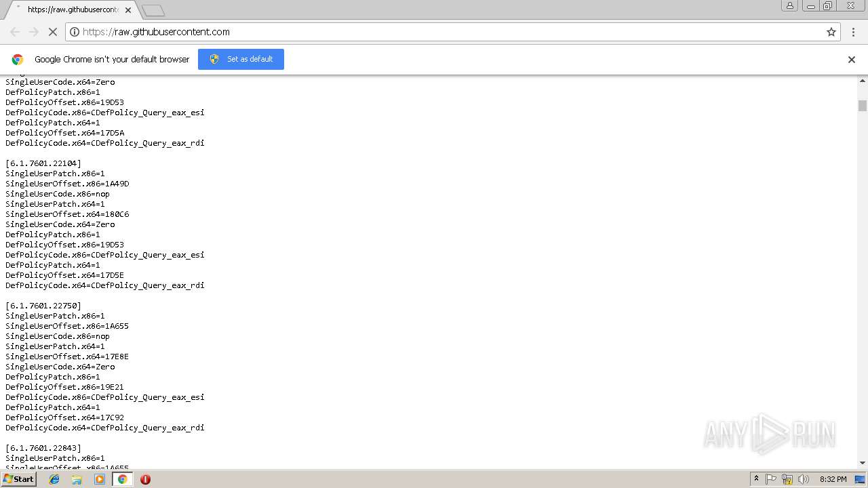Click "Google Chrome isn't your default browser" text
Viewport: 868px width, 488px height.
[x=112, y=60]
